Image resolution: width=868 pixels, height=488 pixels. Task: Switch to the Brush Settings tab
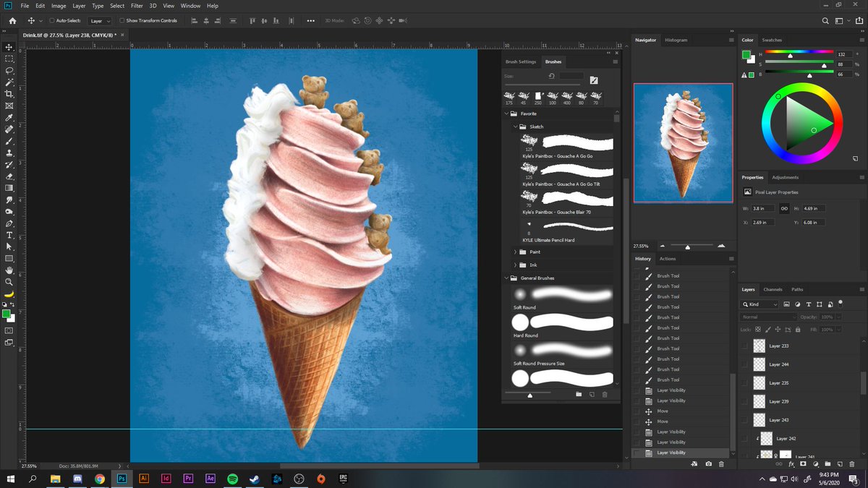point(521,62)
